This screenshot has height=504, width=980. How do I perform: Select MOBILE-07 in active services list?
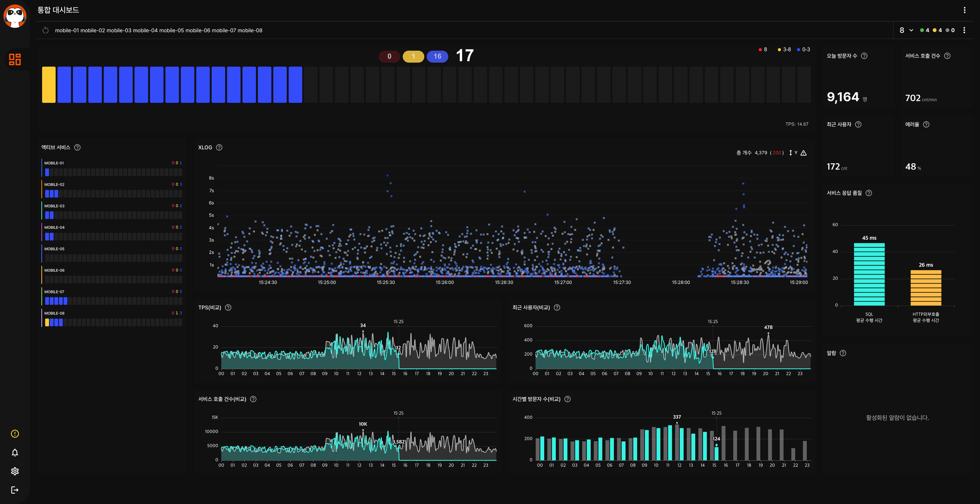(x=54, y=292)
